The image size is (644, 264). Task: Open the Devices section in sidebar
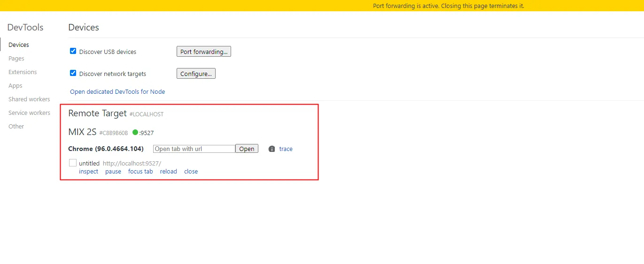[x=19, y=45]
